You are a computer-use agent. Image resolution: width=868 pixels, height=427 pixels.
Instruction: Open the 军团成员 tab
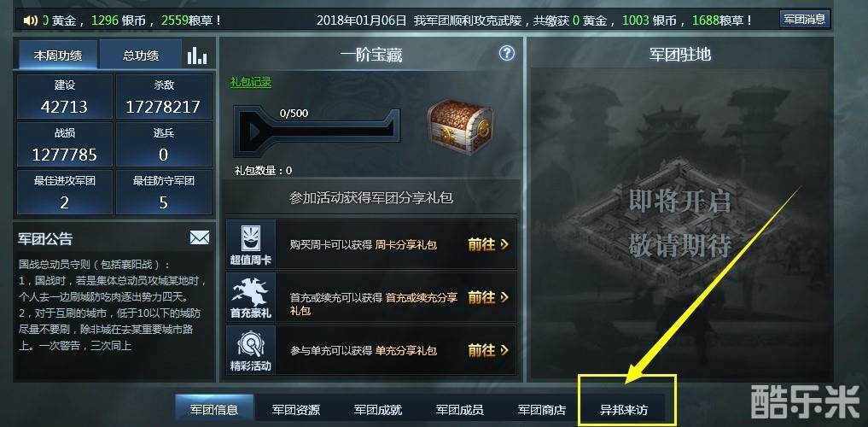coord(459,410)
